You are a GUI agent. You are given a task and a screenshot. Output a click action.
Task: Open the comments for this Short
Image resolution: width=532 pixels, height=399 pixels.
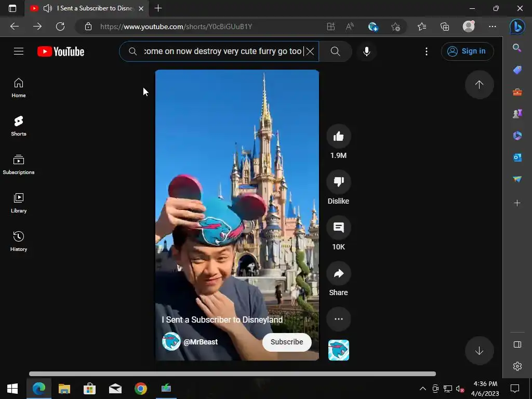tap(338, 228)
